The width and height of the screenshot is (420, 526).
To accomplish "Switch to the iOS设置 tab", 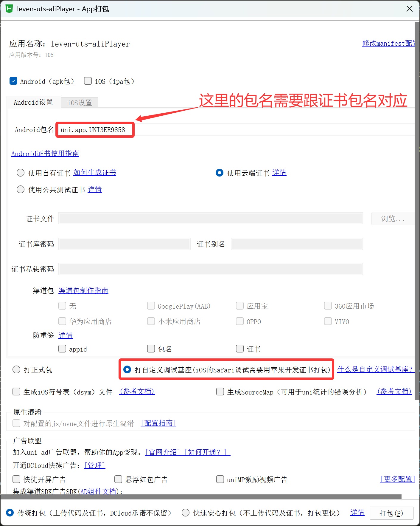I will 80,103.
